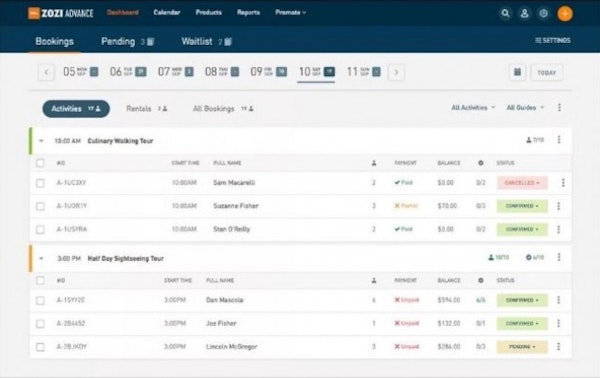
Task: Change Cancelled status for Sam Macarelli
Action: (522, 183)
